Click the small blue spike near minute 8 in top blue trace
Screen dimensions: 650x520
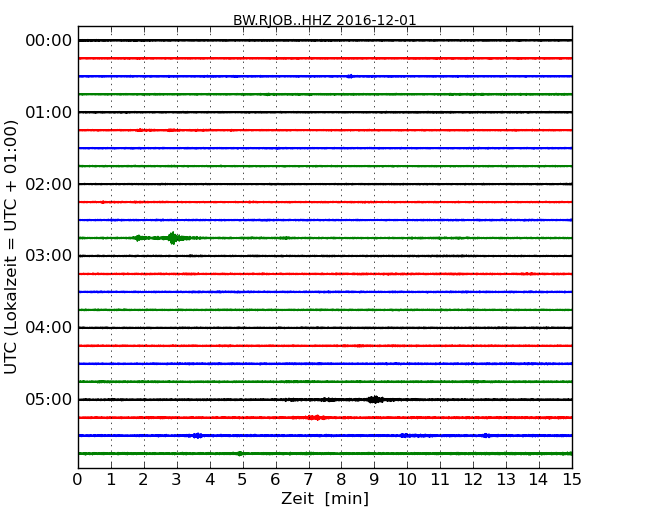pos(350,76)
